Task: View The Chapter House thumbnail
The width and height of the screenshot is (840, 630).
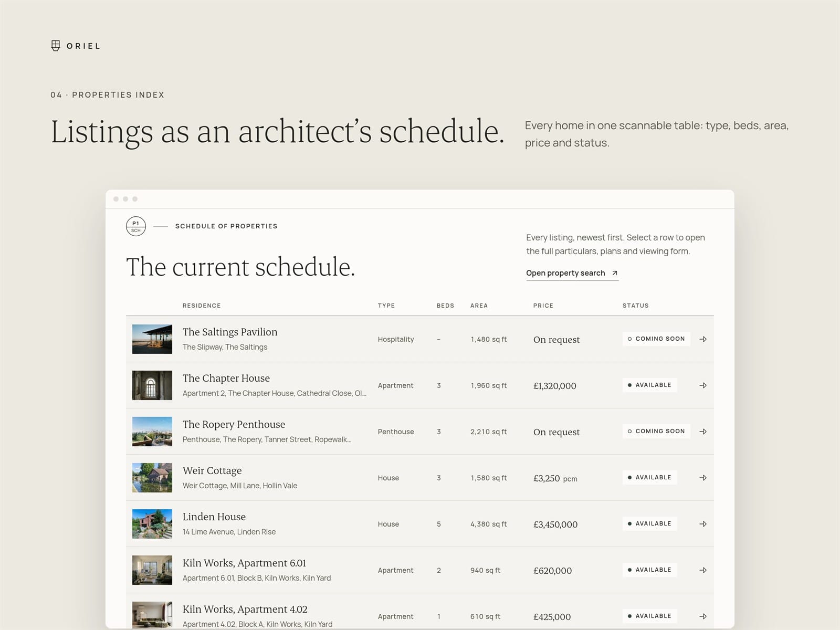Action: tap(152, 385)
